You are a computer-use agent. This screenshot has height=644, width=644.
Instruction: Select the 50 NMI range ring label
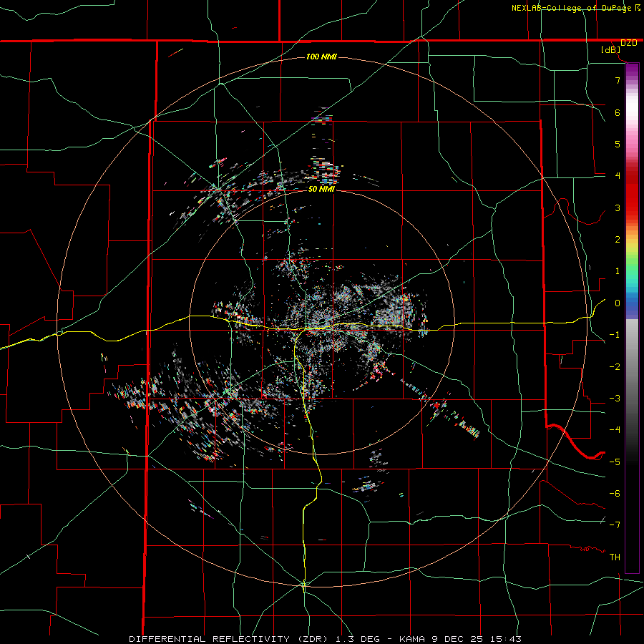click(x=321, y=189)
